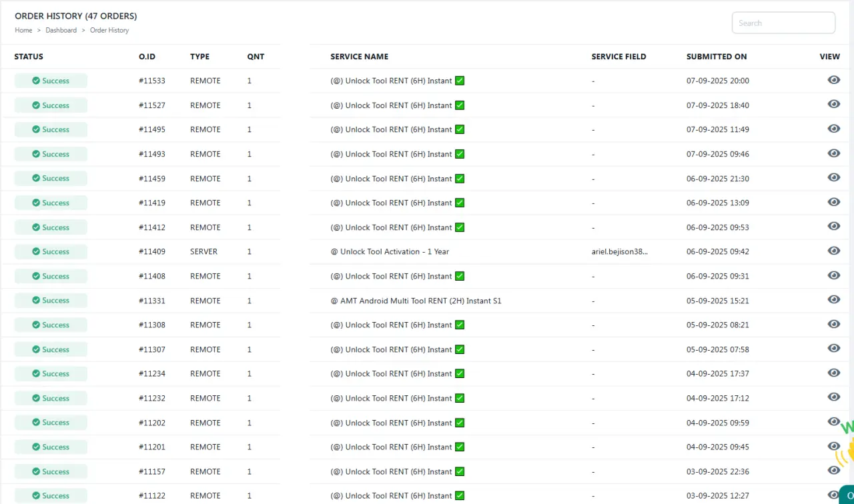Viewport: 854px width, 504px height.
Task: Click the date 03-09-2025 22:36
Action: coord(718,471)
